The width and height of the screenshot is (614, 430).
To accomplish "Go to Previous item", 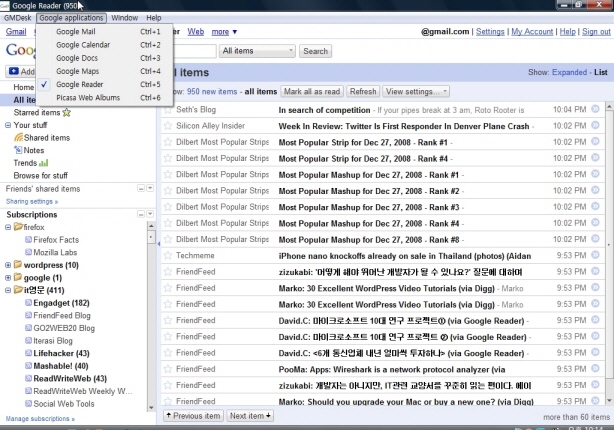I will pyautogui.click(x=193, y=416).
